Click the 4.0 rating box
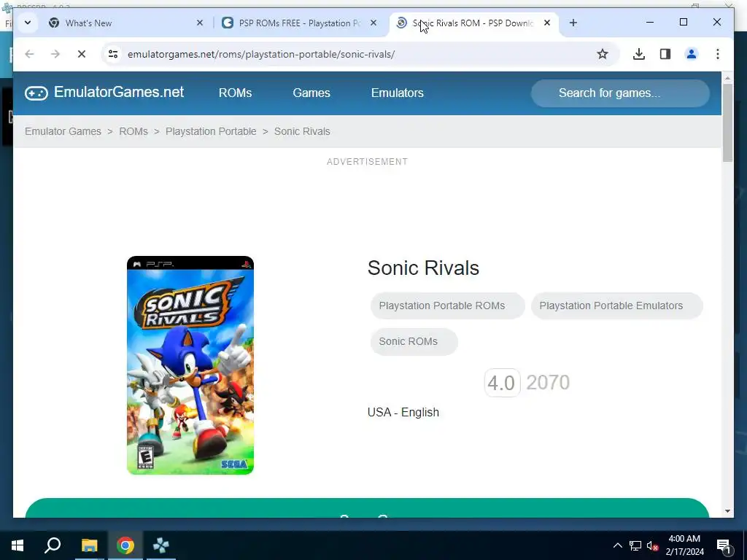 502,383
